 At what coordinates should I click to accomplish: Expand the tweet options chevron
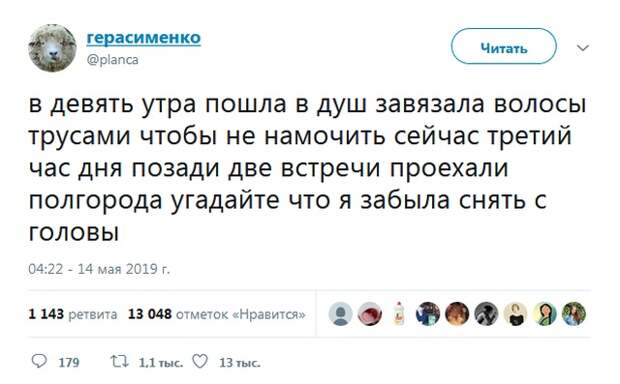583,48
